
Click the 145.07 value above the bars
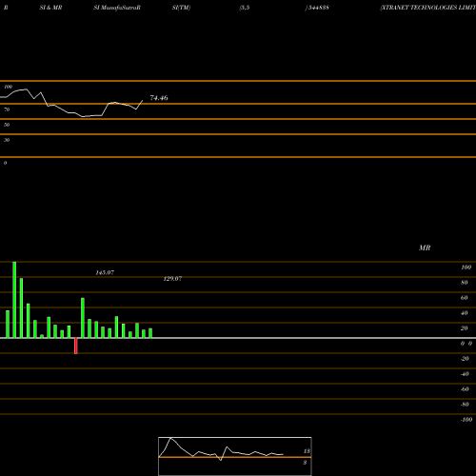pos(105,272)
